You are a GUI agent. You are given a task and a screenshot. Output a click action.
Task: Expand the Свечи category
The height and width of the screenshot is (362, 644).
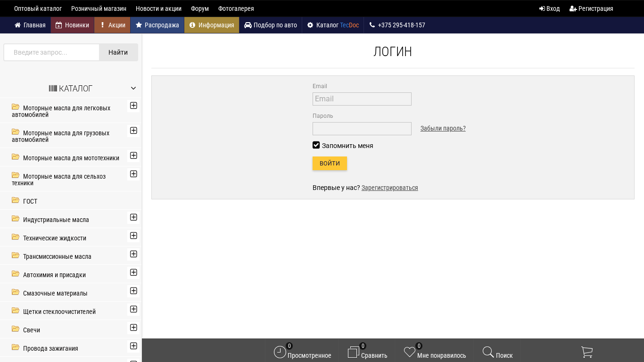(x=133, y=328)
